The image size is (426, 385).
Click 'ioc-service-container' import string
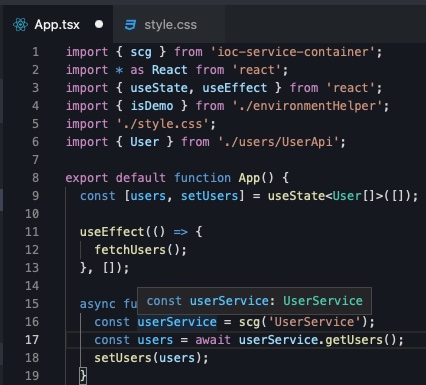pos(293,52)
